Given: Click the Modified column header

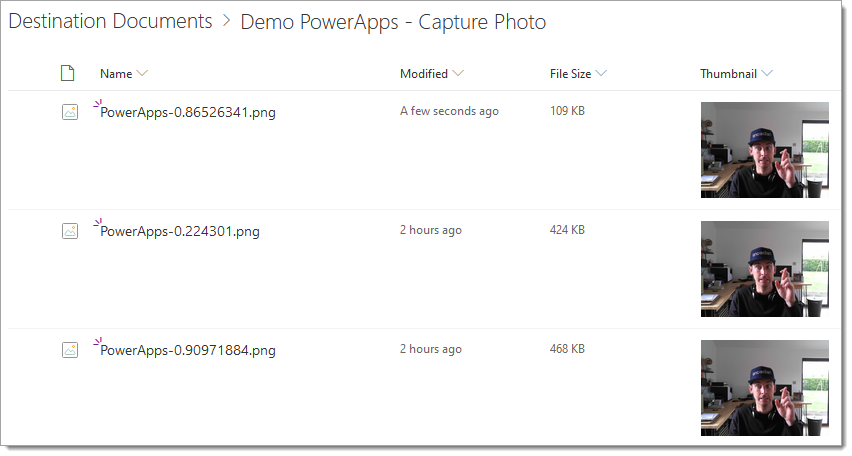Looking at the screenshot, I should 424,73.
